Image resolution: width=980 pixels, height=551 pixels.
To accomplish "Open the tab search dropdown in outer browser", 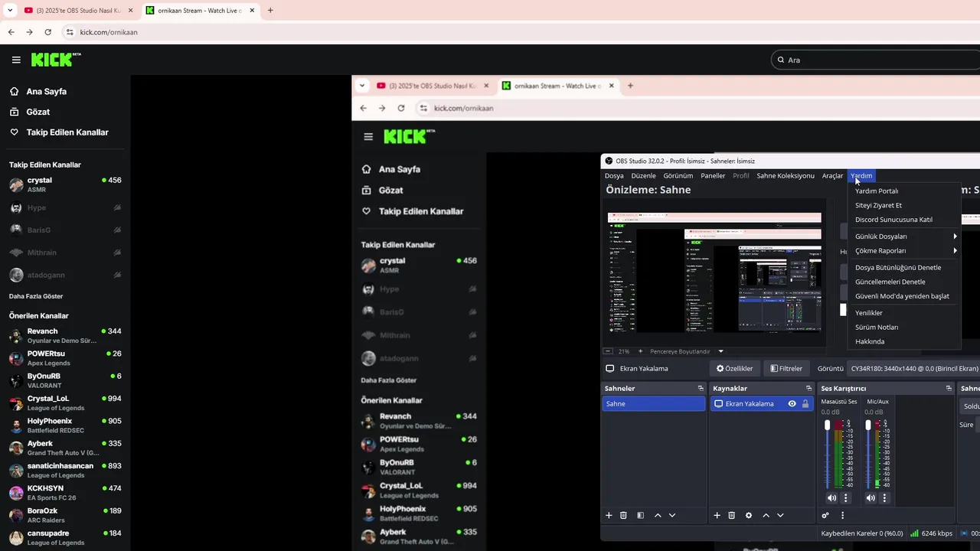I will (x=10, y=11).
